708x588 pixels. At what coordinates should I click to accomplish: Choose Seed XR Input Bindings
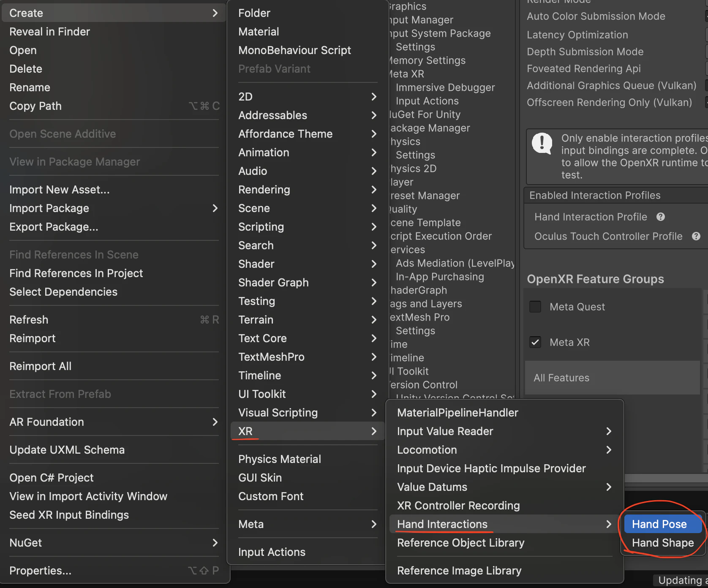[x=114, y=515]
